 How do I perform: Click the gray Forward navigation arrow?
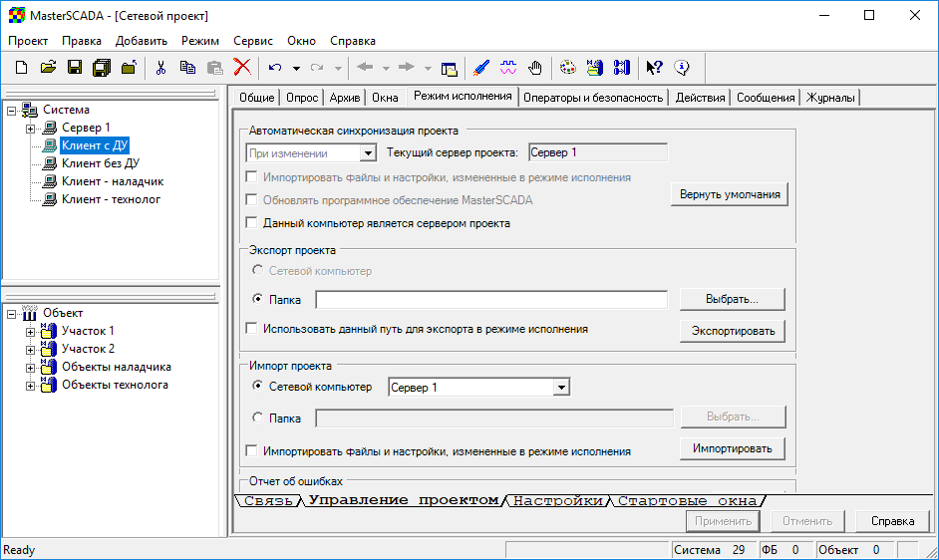click(407, 67)
